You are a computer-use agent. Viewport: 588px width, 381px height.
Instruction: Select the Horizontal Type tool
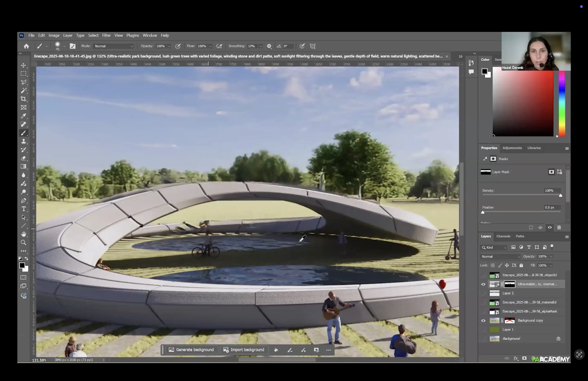[x=23, y=209]
